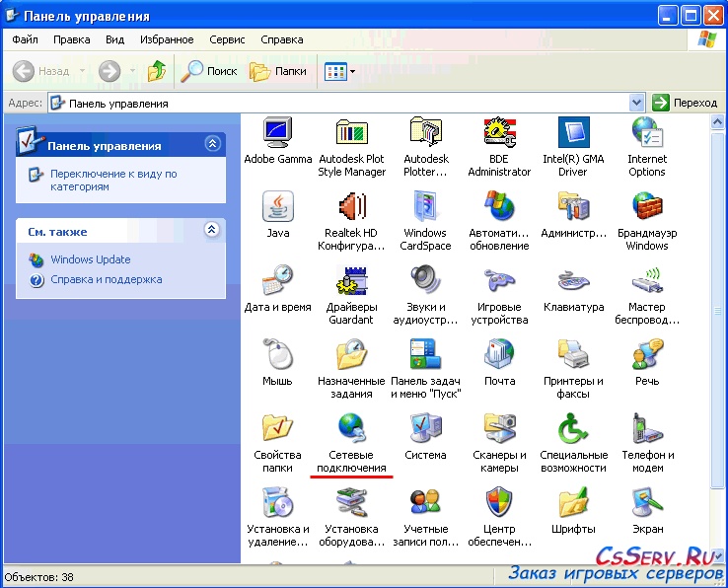The image size is (728, 588).
Task: Open the Windows Update link
Action: (x=91, y=259)
